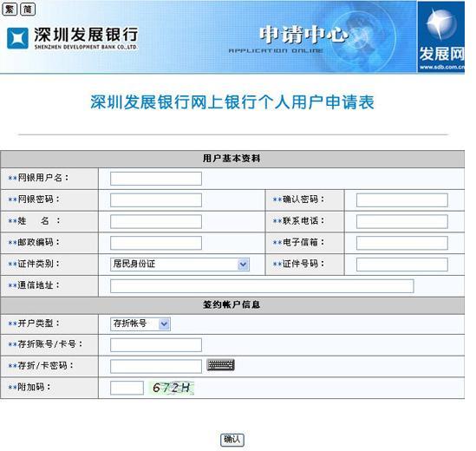Focus the 通信地址 input field
476x451 pixels.
coord(262,286)
